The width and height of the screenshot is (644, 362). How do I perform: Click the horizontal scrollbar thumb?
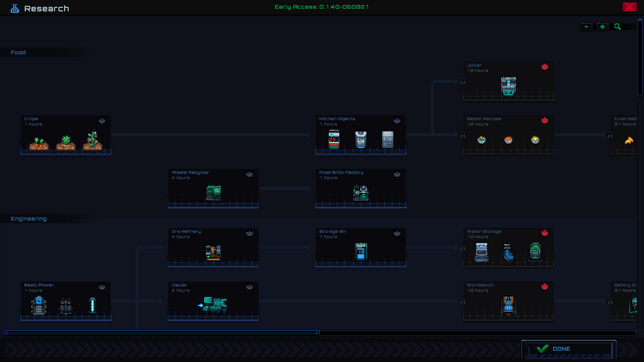(x=162, y=333)
